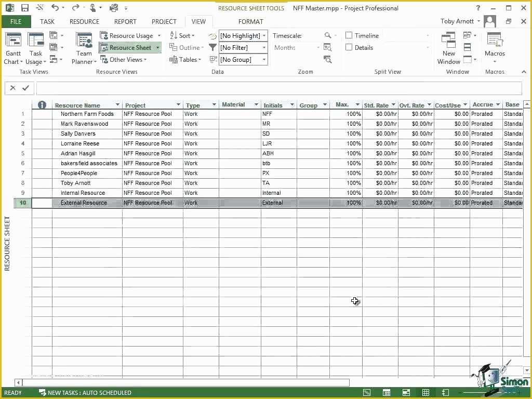The height and width of the screenshot is (399, 532).
Task: Switch to the FORMAT tab
Action: (x=251, y=22)
